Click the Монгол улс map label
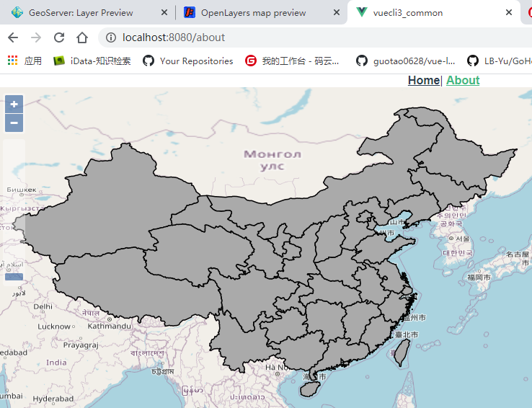The width and height of the screenshot is (532, 408). [x=272, y=161]
